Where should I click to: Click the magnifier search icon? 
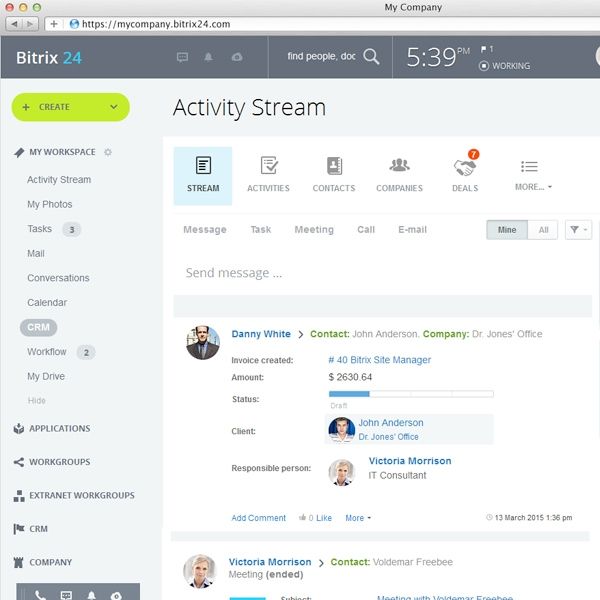[x=371, y=57]
